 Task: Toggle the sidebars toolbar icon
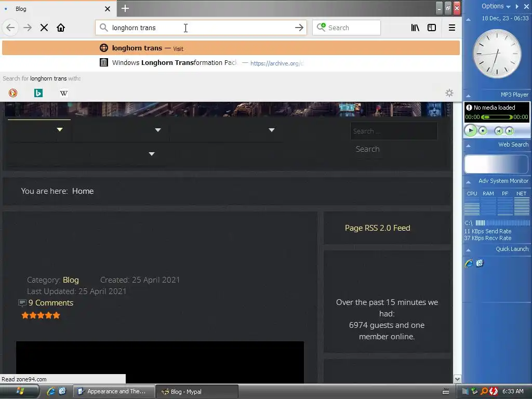(432, 28)
